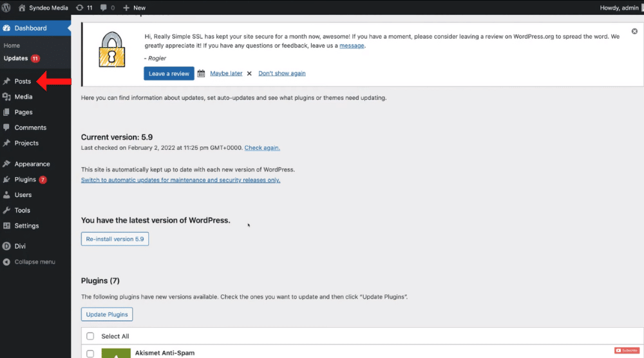Click the plus New icon in admin bar
The image size is (644, 358).
pos(126,7)
